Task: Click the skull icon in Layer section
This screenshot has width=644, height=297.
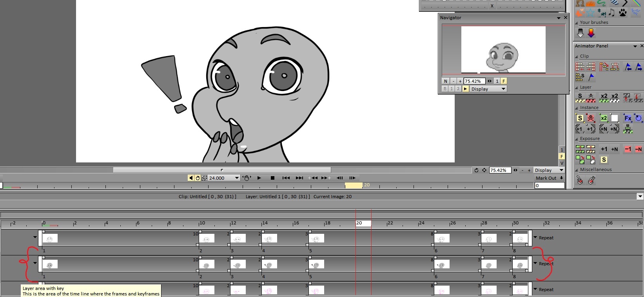Action: (591, 97)
